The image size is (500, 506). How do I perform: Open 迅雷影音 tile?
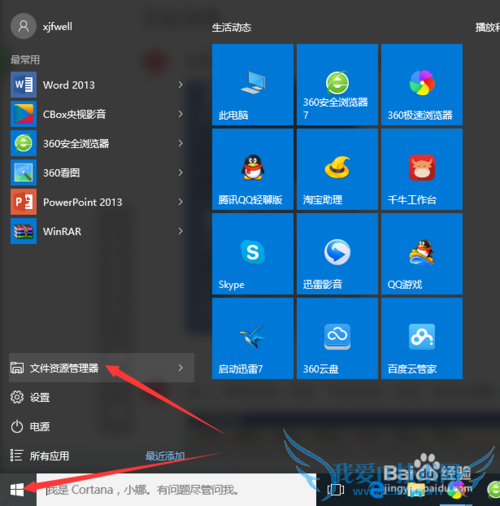pyautogui.click(x=337, y=254)
